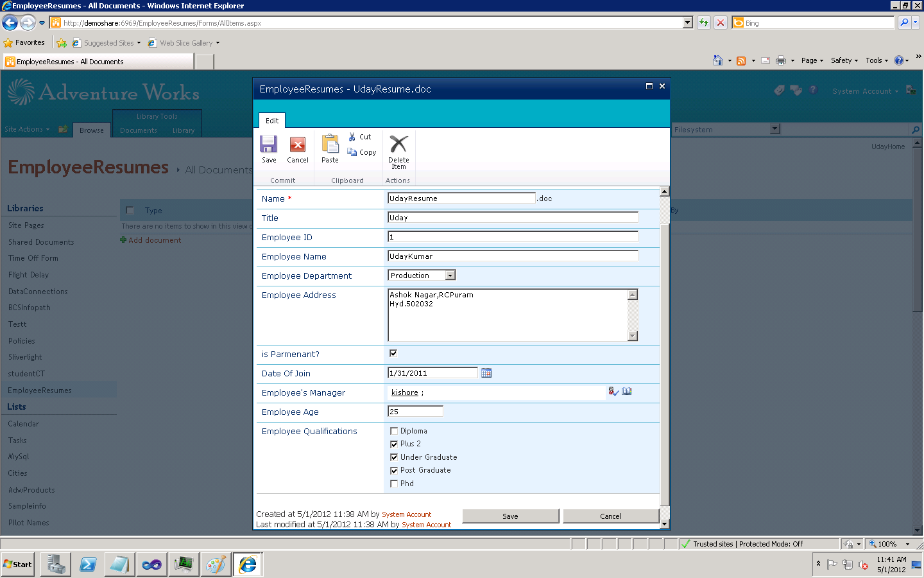Click Internet Explorer taskbar icon
The width and height of the screenshot is (924, 578).
tap(248, 565)
